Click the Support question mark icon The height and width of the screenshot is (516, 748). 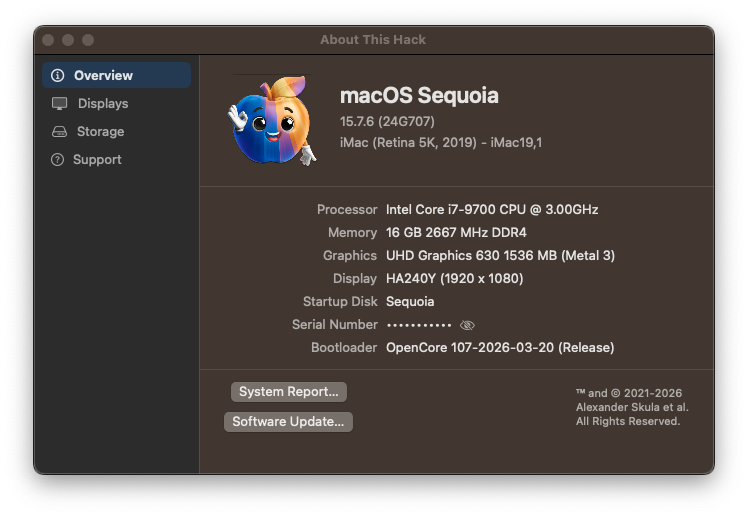(58, 159)
